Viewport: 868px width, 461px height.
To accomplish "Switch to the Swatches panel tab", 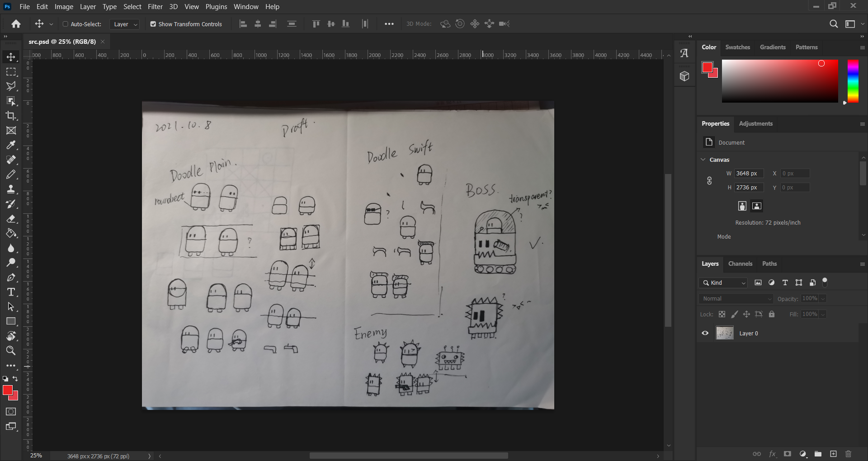I will pyautogui.click(x=737, y=47).
